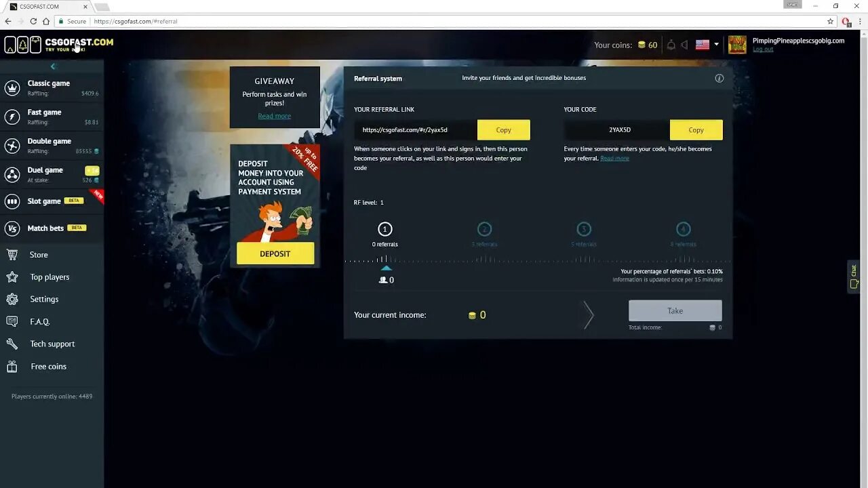Open the Chat side panel
Viewport: 868px width, 488px height.
854,276
